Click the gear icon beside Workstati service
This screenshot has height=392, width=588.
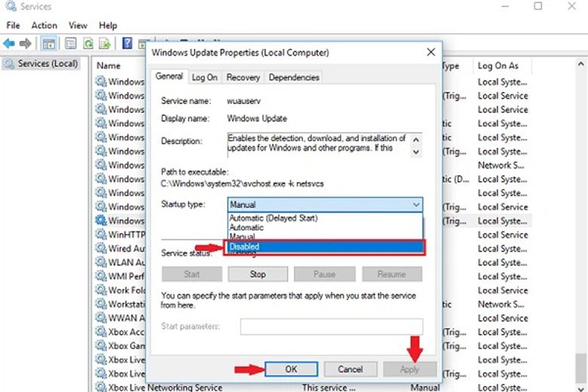100,304
